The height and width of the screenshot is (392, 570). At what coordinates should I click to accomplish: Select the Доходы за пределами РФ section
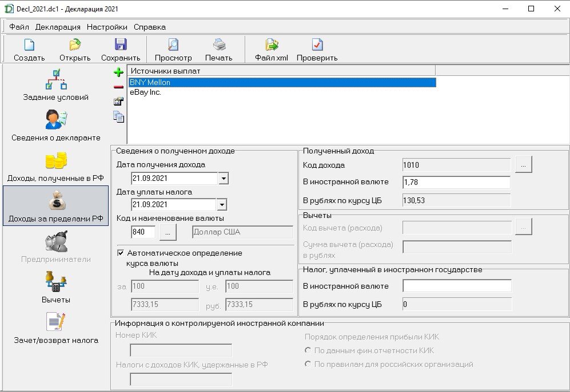[55, 205]
